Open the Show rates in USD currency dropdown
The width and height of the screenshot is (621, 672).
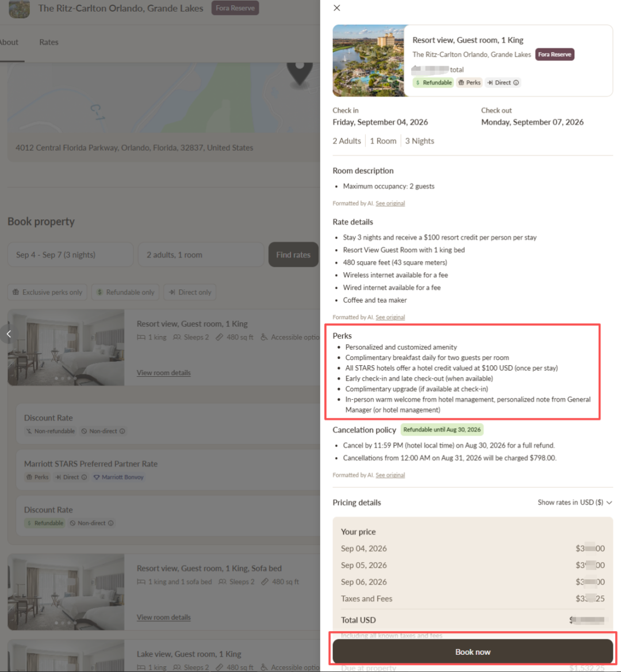tap(574, 502)
